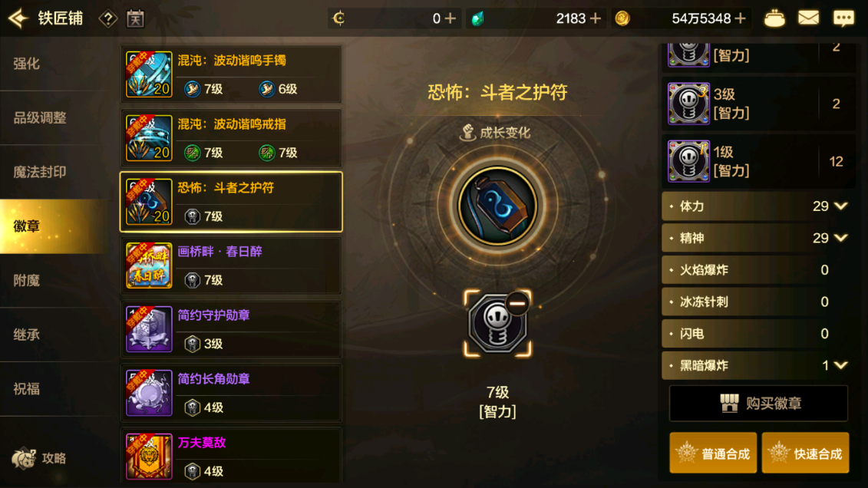Open the chat speech bubble icon
This screenshot has width=868, height=488.
[843, 18]
